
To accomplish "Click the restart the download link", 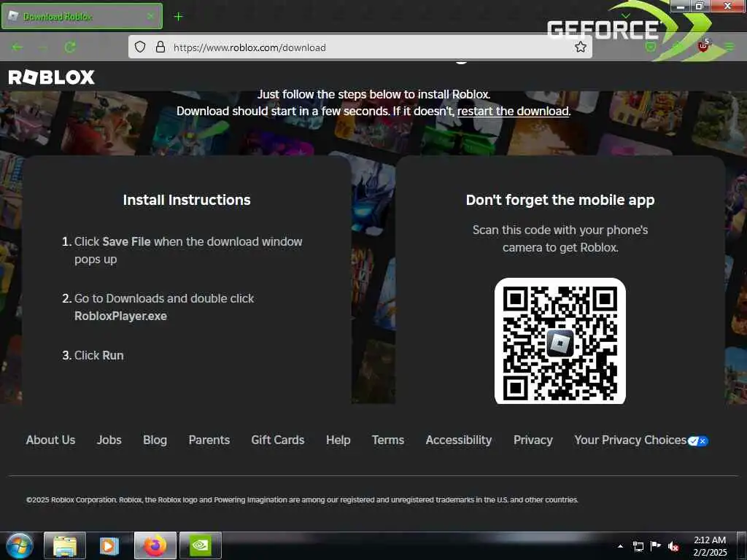I will [x=513, y=111].
